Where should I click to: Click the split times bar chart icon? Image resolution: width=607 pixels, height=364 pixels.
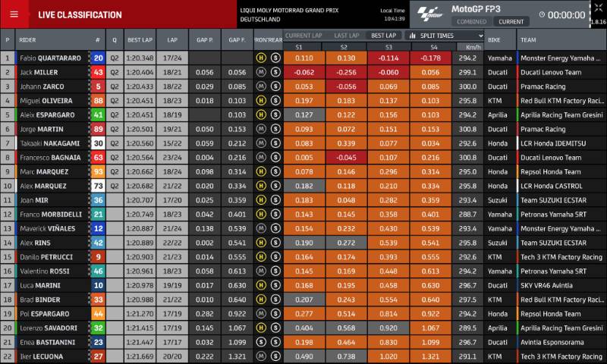click(412, 36)
